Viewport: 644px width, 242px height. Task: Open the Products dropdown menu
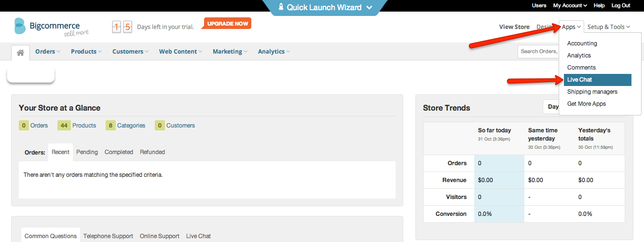[x=86, y=51]
